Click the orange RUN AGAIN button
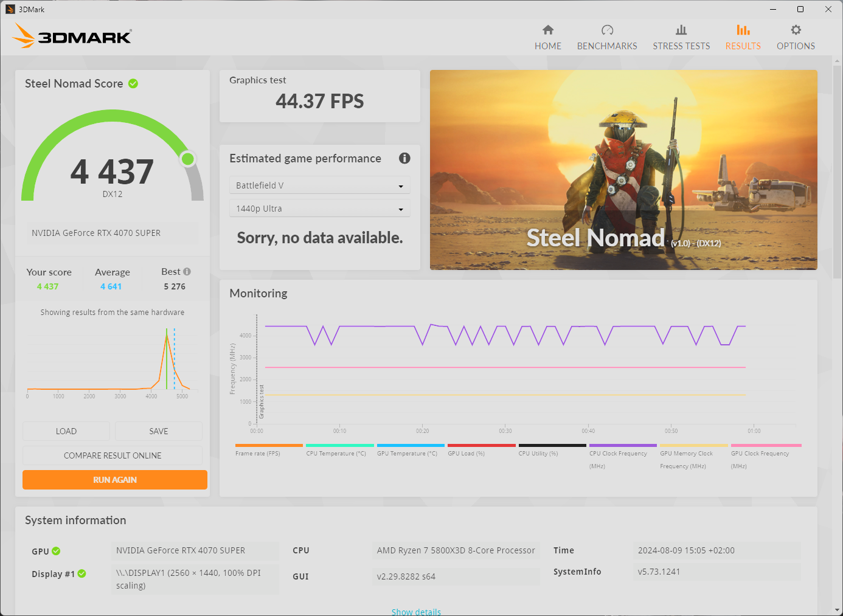 pos(115,480)
